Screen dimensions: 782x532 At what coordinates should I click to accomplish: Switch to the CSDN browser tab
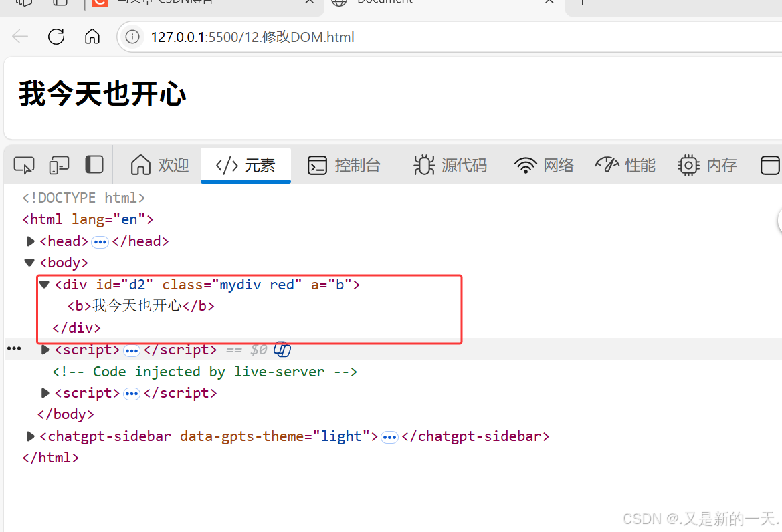pyautogui.click(x=199, y=4)
